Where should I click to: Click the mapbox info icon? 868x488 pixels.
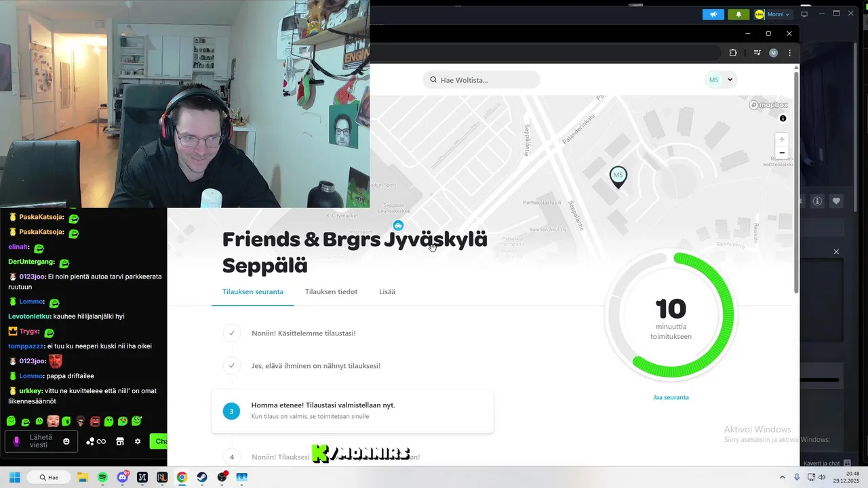(x=783, y=119)
